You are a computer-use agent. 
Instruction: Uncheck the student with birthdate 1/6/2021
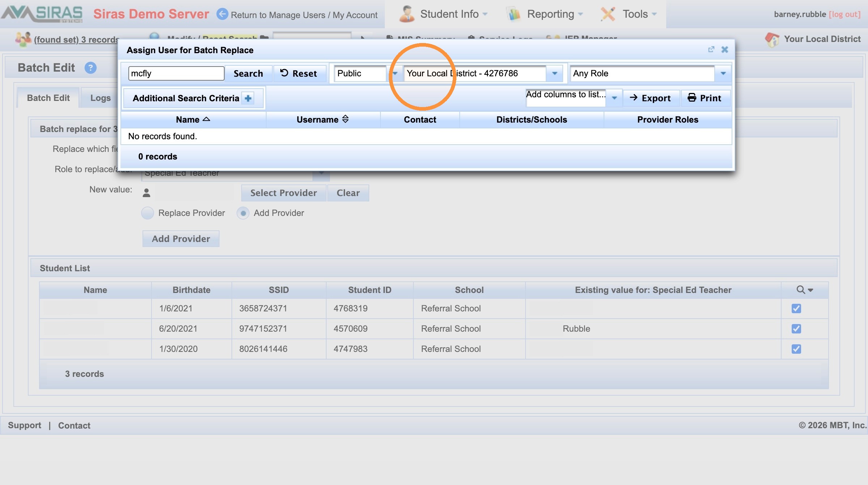796,309
